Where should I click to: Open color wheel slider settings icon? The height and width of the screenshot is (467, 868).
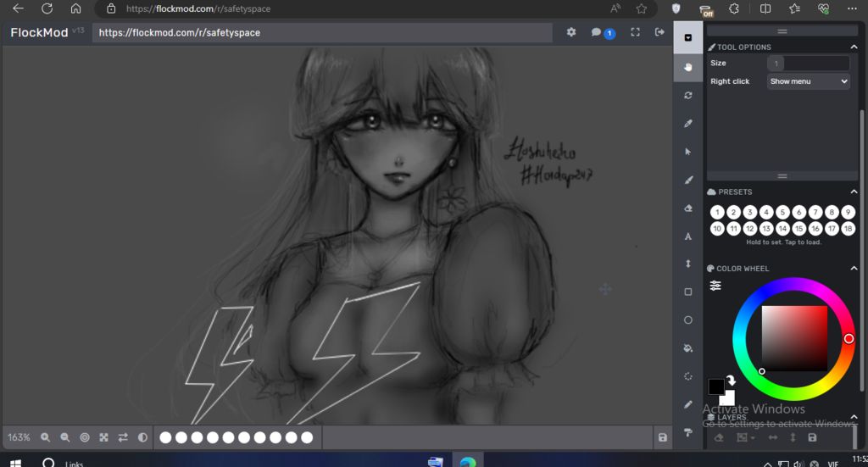coord(715,286)
